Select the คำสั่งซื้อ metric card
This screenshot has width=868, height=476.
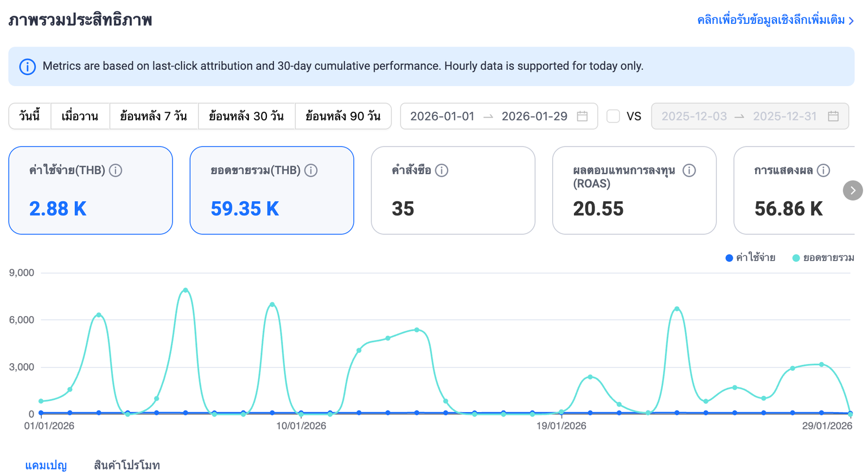coord(452,190)
